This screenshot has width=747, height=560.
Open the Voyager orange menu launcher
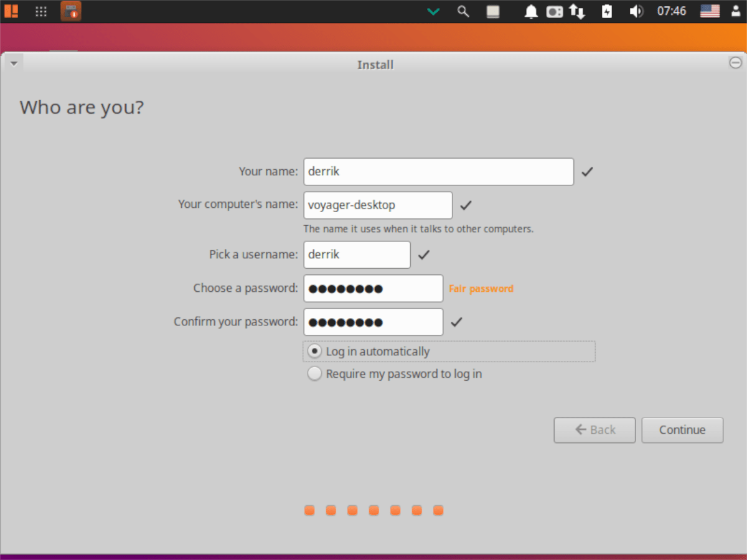11,11
